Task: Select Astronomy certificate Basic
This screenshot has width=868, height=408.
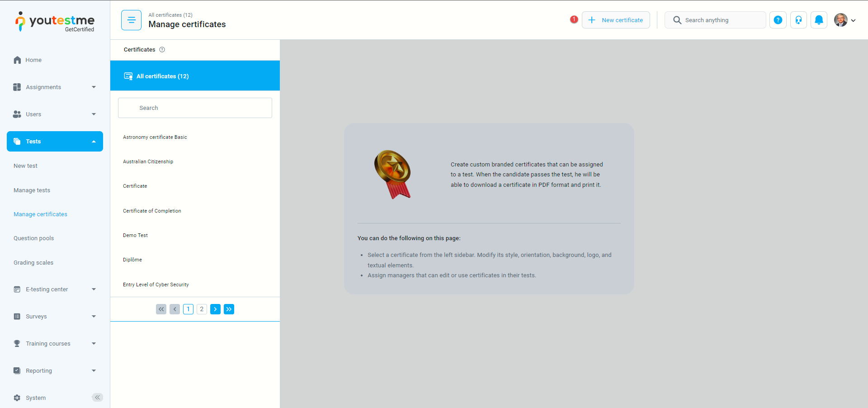Action: point(155,137)
